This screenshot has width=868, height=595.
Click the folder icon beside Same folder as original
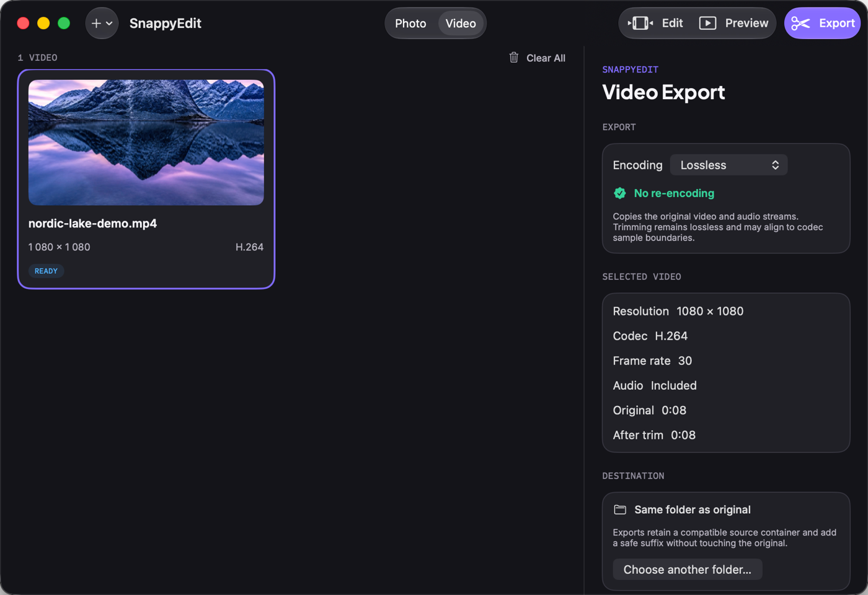[x=620, y=509]
